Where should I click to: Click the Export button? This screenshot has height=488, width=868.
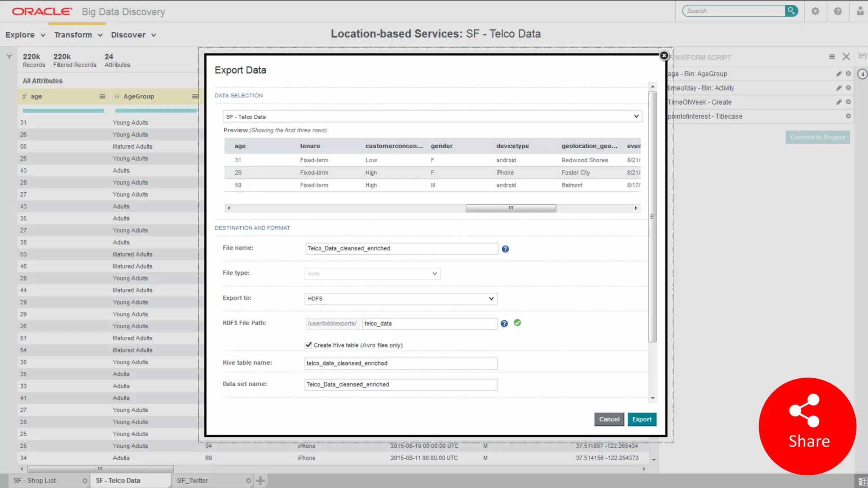[642, 419]
